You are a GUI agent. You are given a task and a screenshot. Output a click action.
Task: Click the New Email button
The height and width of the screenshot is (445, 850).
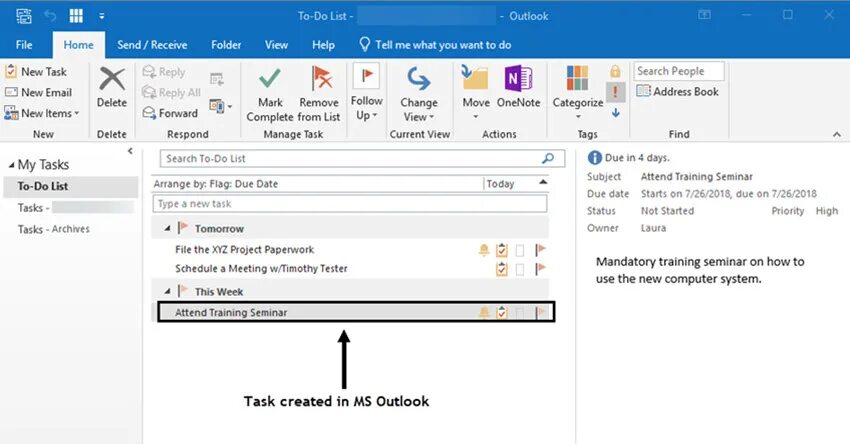[38, 93]
